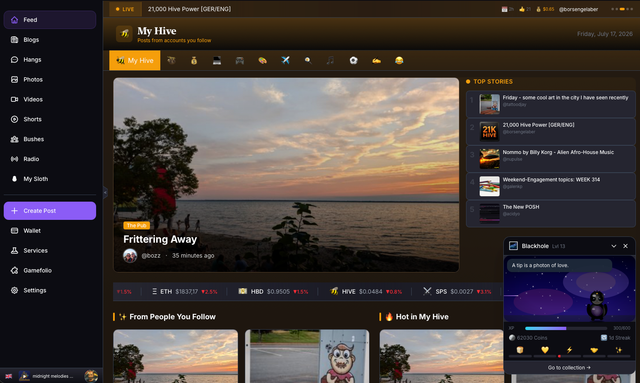This screenshot has width=640, height=383.
Task: Click @borsengelaber in the top ticker
Action: (578, 9)
